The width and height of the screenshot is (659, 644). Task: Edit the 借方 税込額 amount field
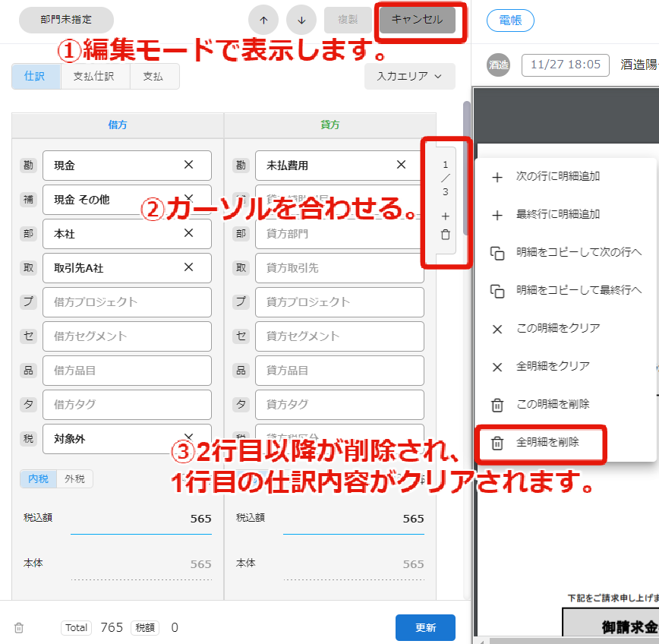click(x=141, y=519)
